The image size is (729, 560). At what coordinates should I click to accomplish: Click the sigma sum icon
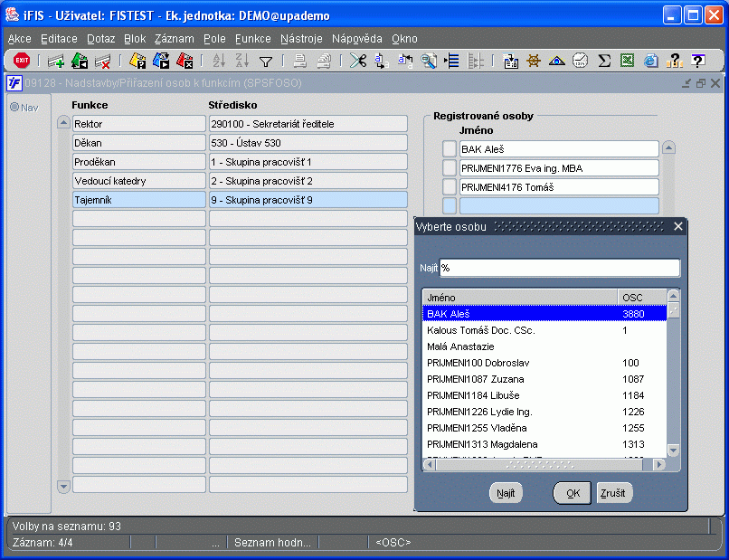[604, 61]
